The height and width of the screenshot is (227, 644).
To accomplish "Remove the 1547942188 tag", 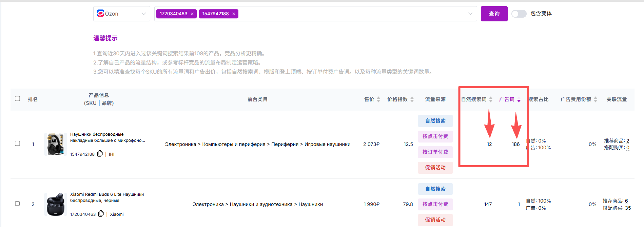I will pyautogui.click(x=234, y=14).
